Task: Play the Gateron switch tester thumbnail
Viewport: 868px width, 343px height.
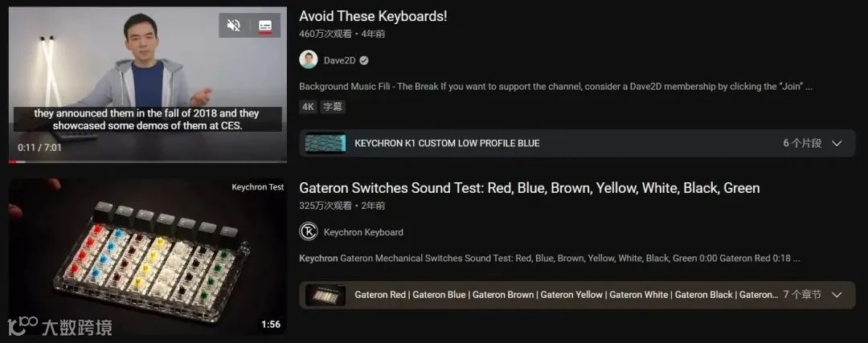Action: pos(148,257)
